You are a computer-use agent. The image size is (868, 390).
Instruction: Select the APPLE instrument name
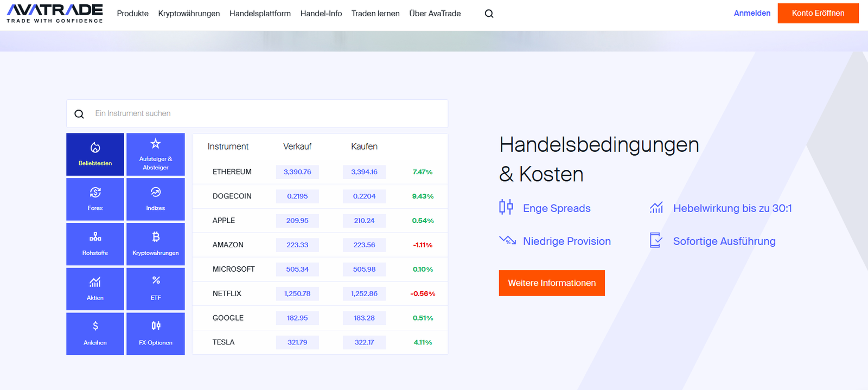[224, 221]
